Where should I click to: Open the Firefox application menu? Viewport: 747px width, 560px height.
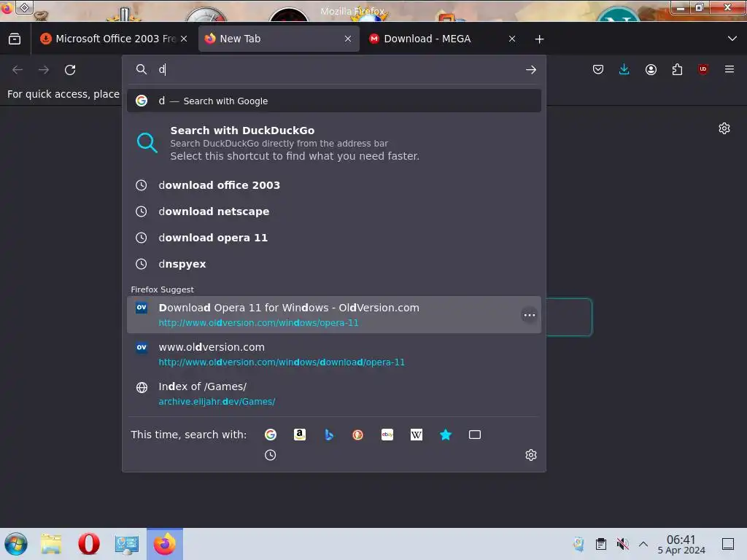coord(729,69)
